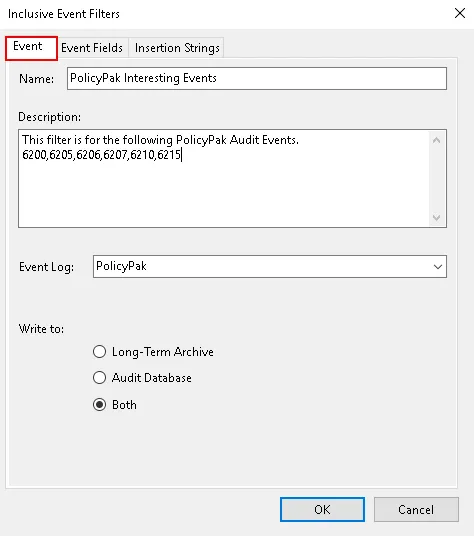474x536 pixels.
Task: Confirm the filter with OK
Action: coord(322,509)
